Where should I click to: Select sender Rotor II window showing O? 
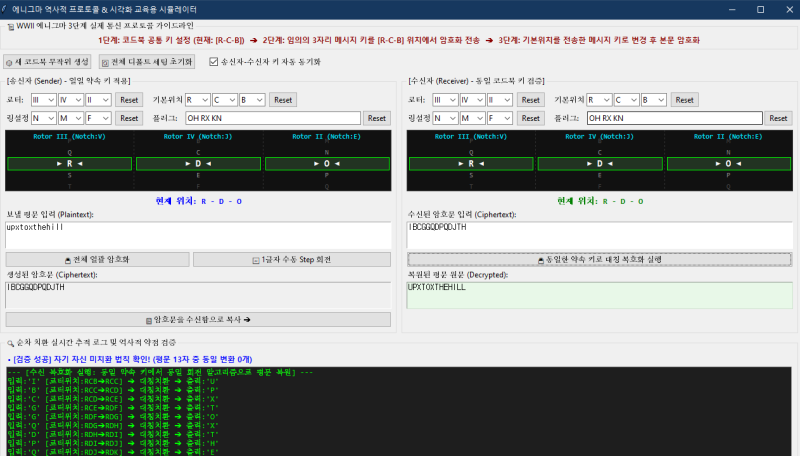coord(327,164)
